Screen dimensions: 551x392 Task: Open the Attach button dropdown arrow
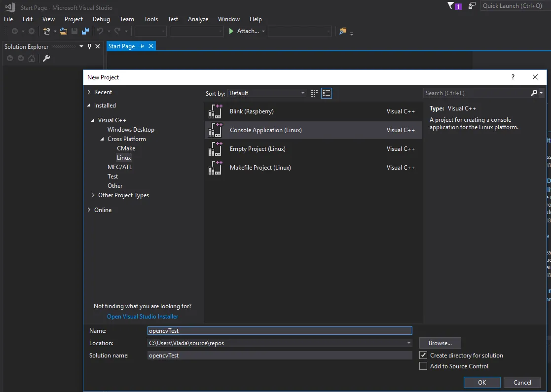[x=263, y=31]
